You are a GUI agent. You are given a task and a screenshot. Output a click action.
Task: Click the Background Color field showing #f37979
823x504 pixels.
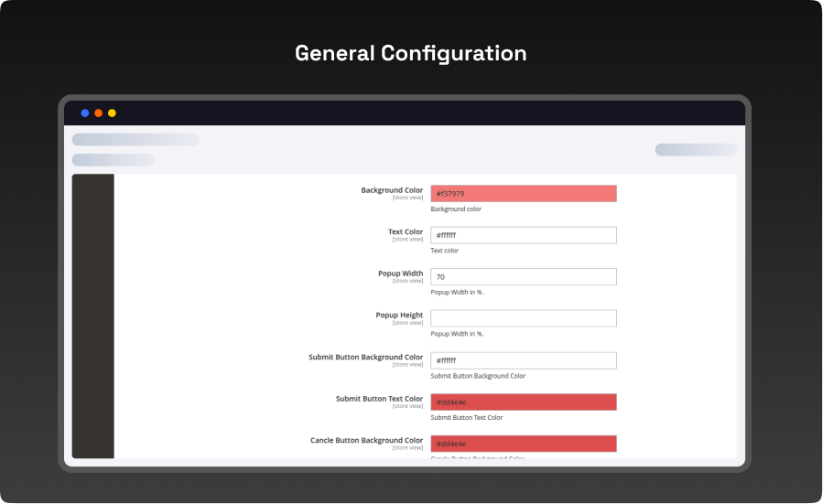click(x=523, y=194)
